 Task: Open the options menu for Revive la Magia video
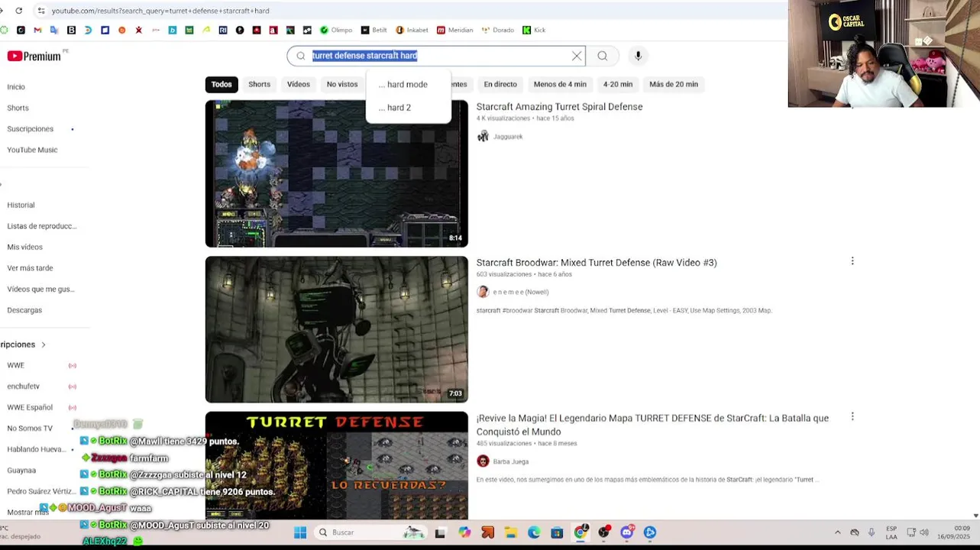pos(852,417)
